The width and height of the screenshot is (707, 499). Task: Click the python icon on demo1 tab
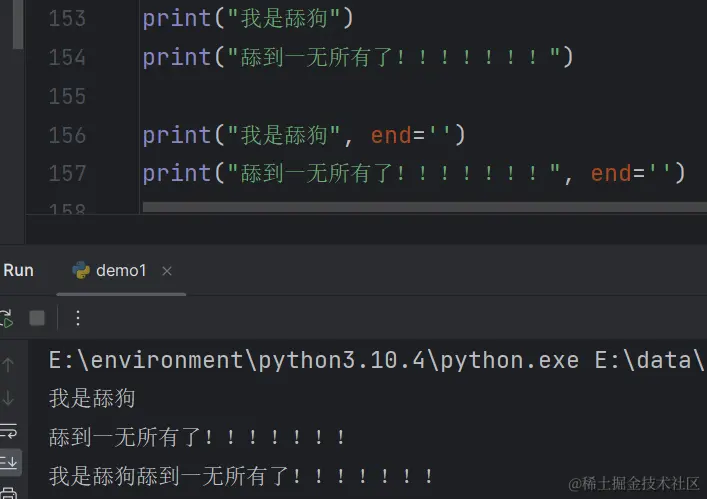(81, 270)
